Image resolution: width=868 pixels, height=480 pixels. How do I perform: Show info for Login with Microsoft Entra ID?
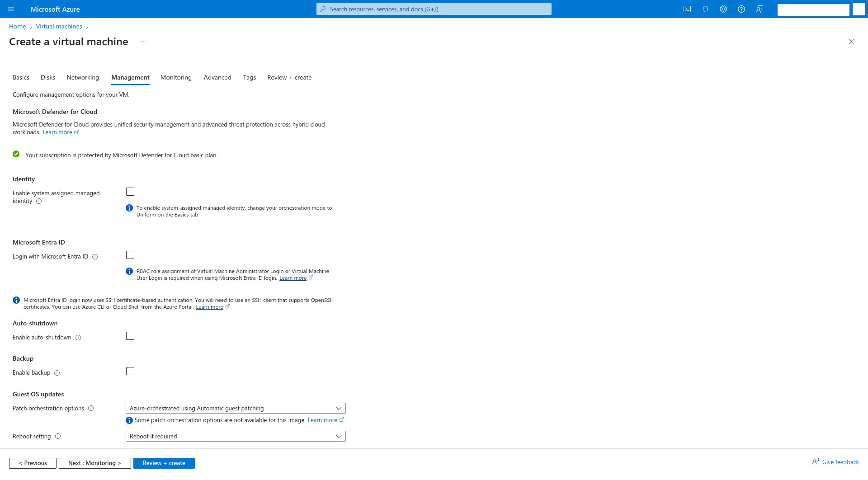[x=95, y=257]
